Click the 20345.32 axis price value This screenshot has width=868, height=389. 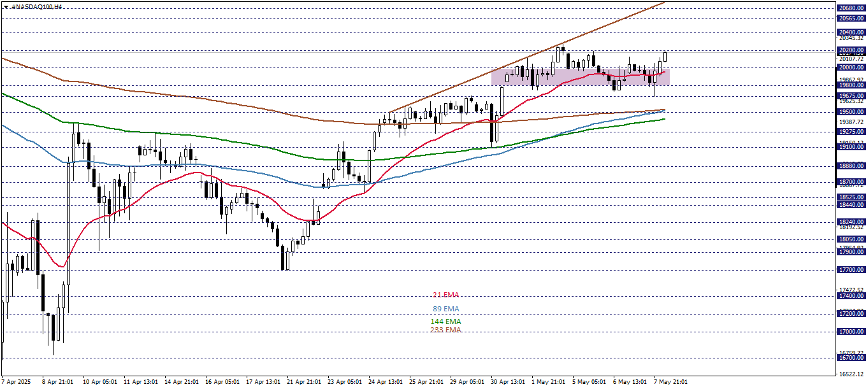tap(851, 39)
